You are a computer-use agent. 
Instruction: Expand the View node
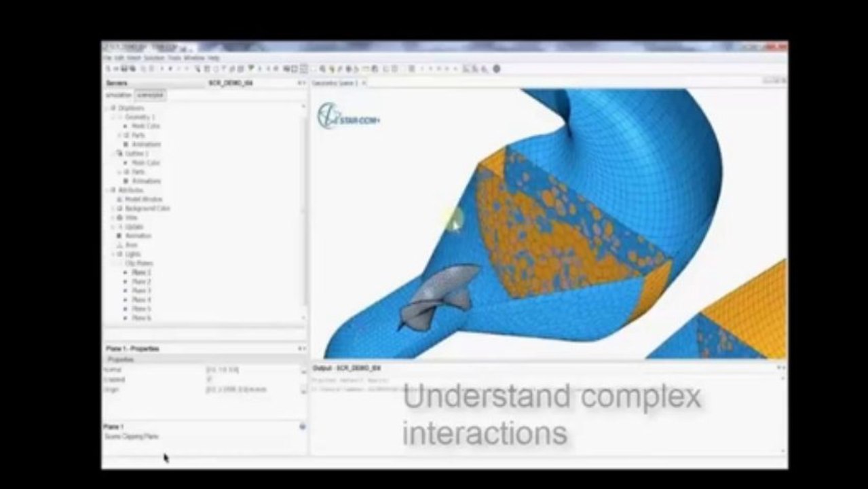click(x=113, y=217)
